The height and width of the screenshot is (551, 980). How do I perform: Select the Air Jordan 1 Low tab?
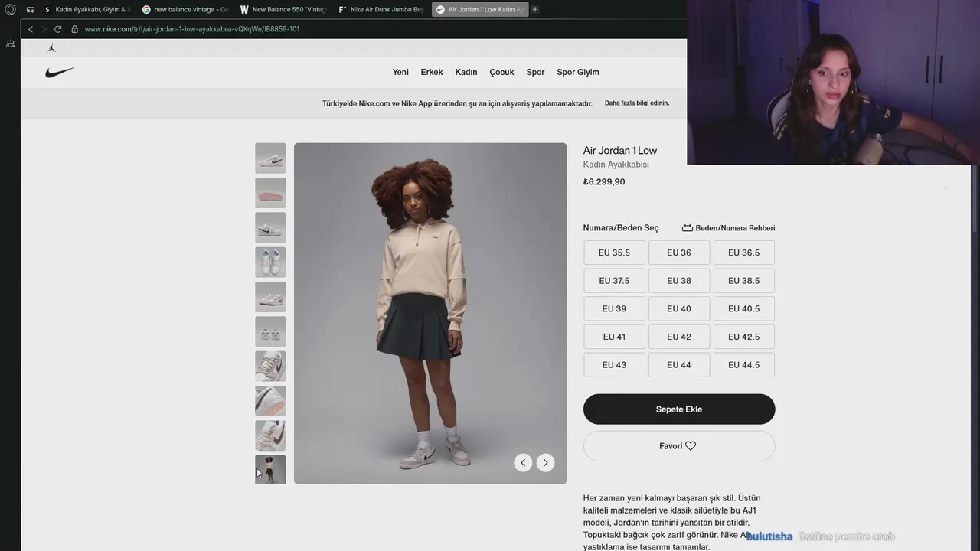click(x=480, y=9)
